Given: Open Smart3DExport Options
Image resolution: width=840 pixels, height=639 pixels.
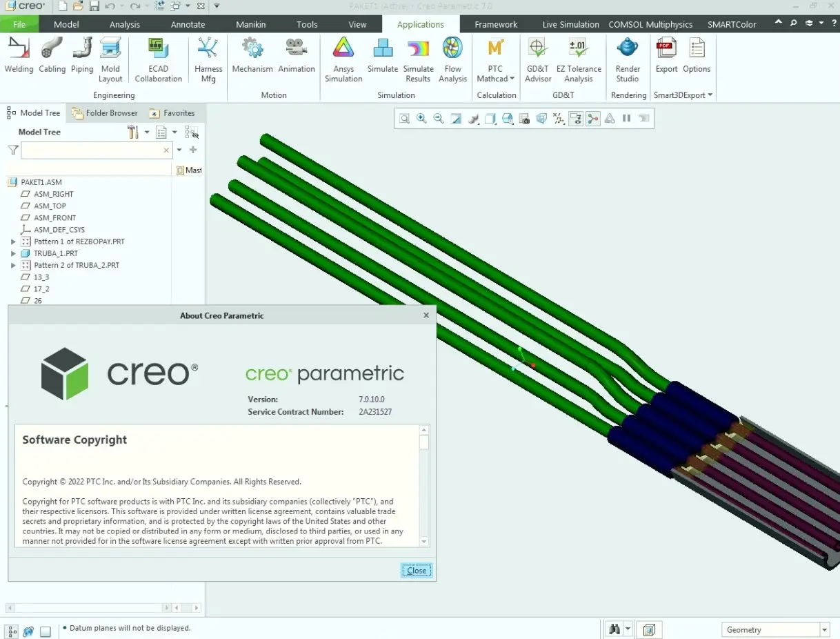Looking at the screenshot, I should pos(697,55).
